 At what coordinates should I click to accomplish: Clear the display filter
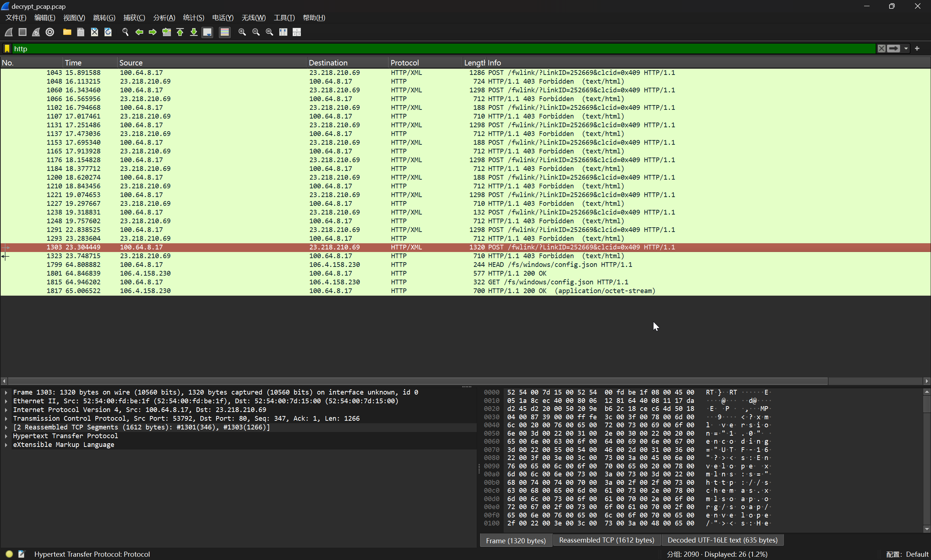[x=881, y=48]
